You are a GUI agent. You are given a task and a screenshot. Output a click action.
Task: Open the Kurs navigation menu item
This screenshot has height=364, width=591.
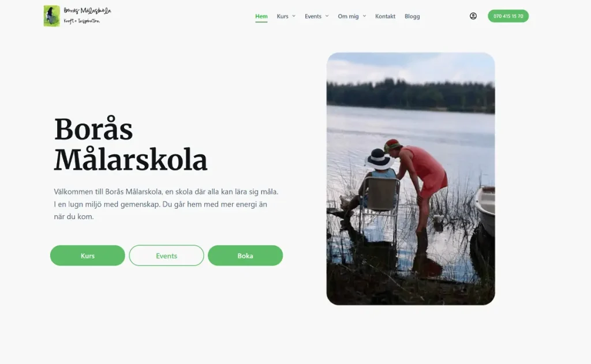click(282, 16)
